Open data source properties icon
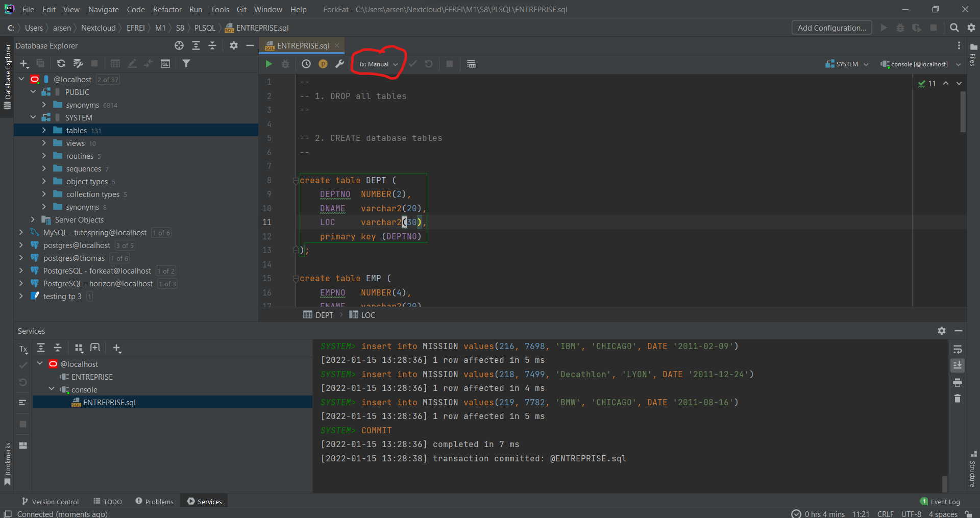The width and height of the screenshot is (980, 518). pos(78,63)
